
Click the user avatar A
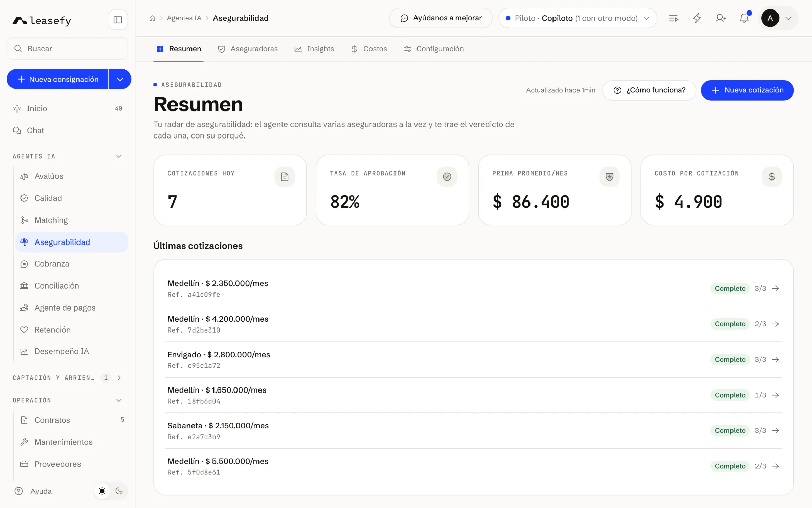(770, 18)
